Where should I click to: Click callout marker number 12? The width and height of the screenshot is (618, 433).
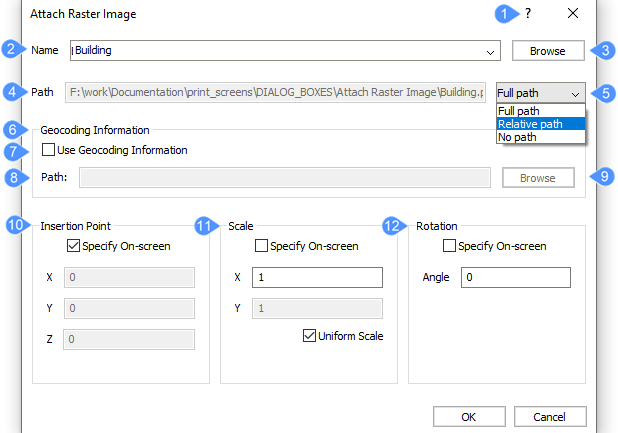[392, 226]
